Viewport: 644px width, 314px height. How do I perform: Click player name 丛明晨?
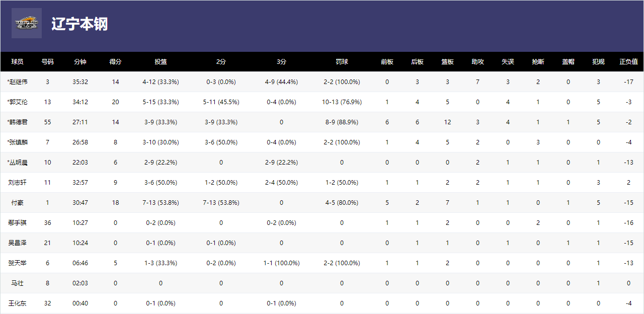click(x=18, y=163)
